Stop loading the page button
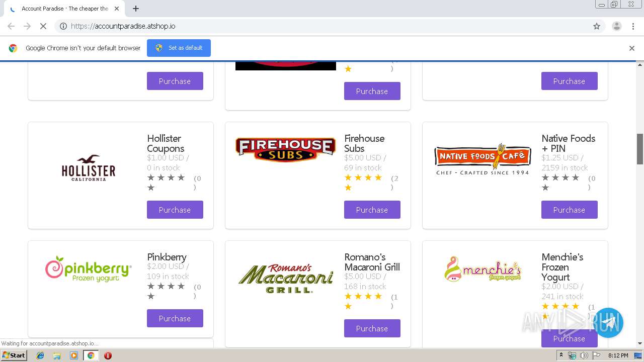This screenshot has width=644, height=362. (43, 26)
